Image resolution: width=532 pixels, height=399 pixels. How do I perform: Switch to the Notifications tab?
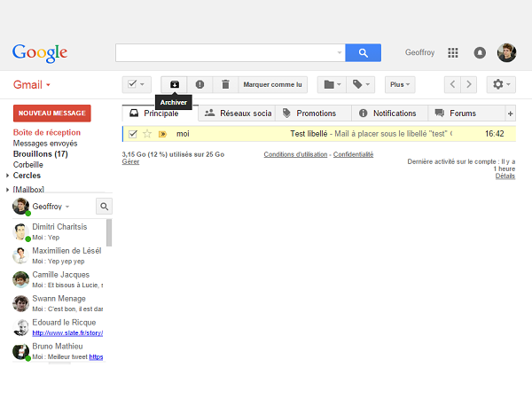click(x=389, y=113)
